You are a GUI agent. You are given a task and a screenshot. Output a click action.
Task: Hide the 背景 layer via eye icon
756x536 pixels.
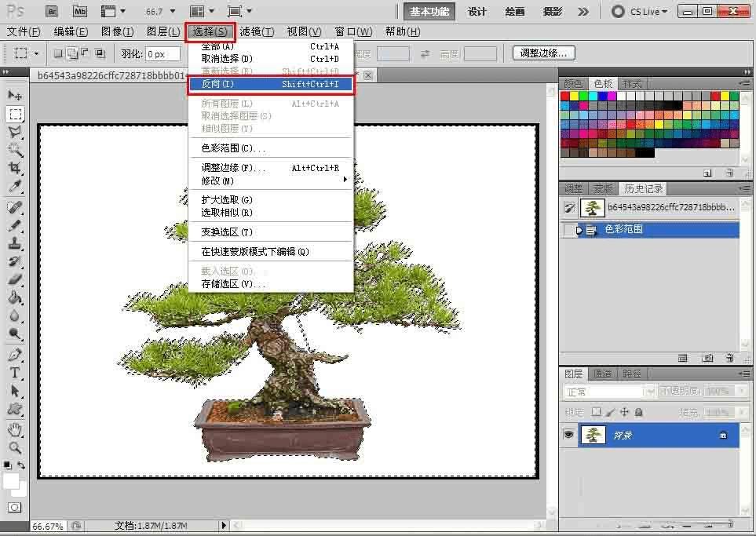coord(570,435)
